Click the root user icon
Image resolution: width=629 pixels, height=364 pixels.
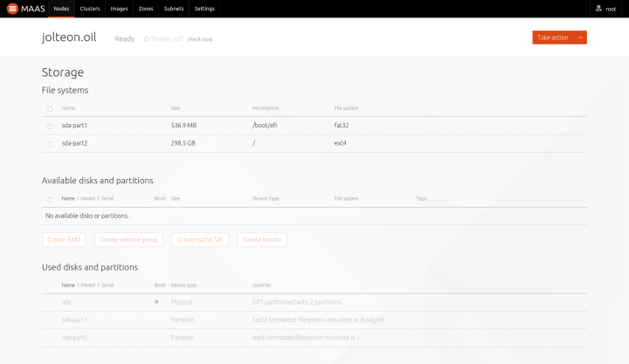tap(598, 8)
